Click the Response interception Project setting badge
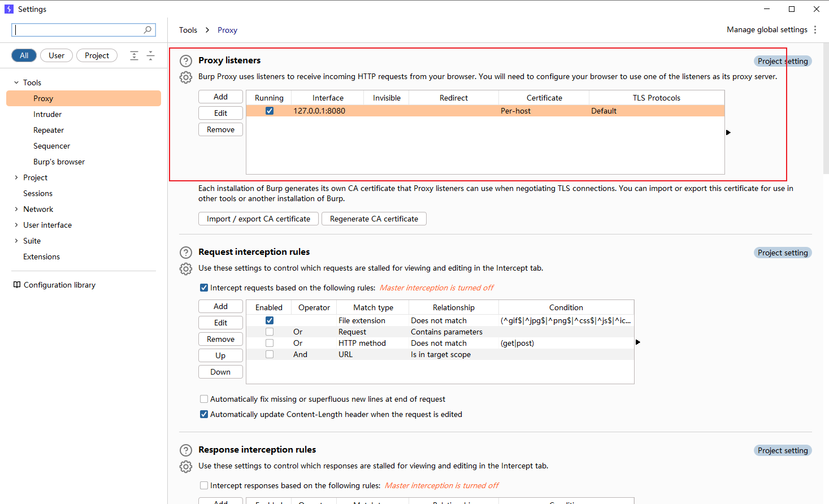The width and height of the screenshot is (829, 504). pyautogui.click(x=783, y=450)
